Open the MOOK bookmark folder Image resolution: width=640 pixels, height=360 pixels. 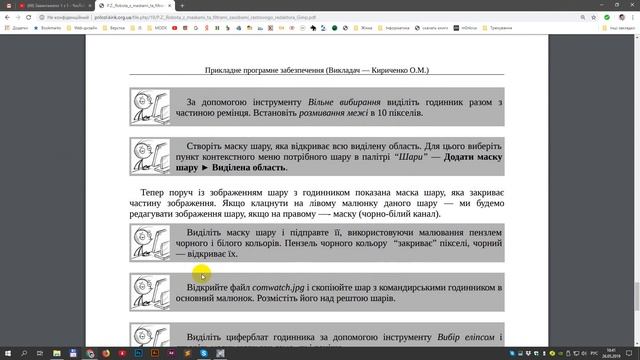(157, 28)
